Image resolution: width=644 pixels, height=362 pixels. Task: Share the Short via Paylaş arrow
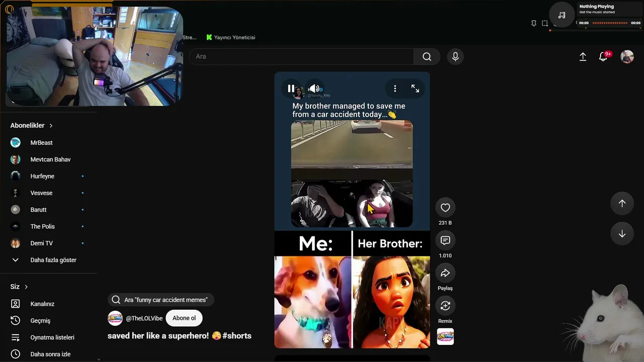click(445, 273)
